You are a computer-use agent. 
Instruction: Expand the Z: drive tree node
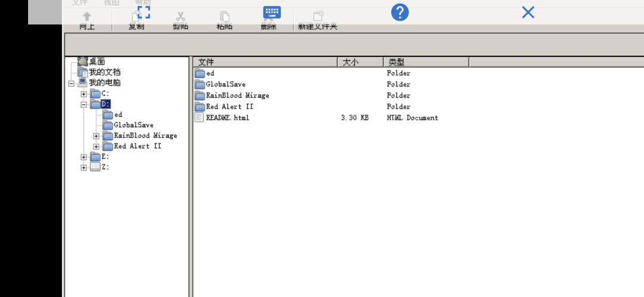pyautogui.click(x=83, y=168)
